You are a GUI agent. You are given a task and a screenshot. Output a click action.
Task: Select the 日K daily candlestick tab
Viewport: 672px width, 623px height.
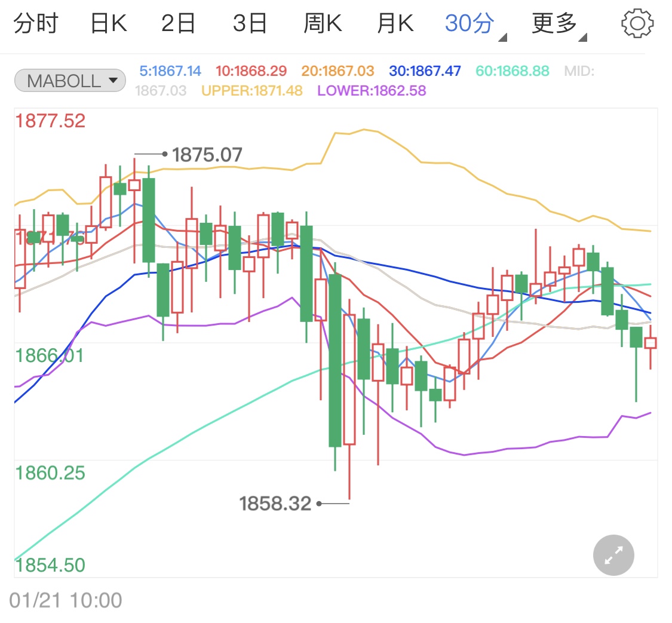click(x=108, y=23)
